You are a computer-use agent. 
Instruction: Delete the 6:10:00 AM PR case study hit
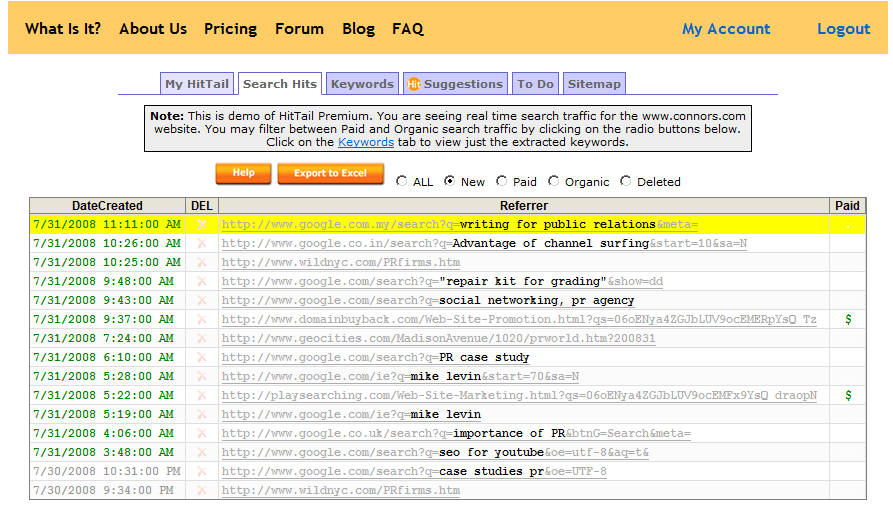point(202,357)
